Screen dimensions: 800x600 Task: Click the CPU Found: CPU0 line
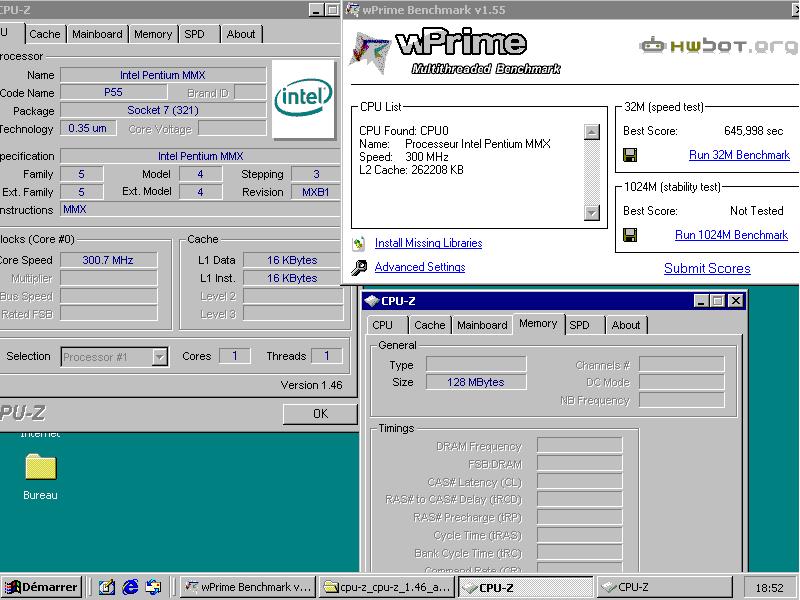point(404,131)
